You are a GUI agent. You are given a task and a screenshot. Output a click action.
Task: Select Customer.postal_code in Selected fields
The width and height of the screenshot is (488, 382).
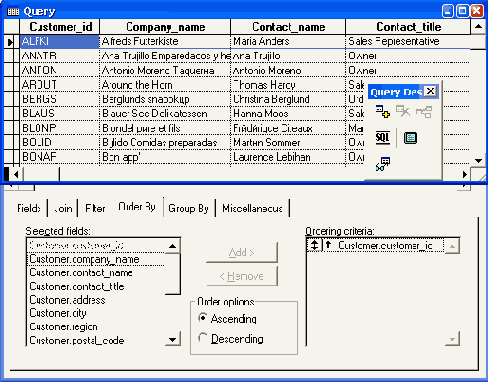96,340
